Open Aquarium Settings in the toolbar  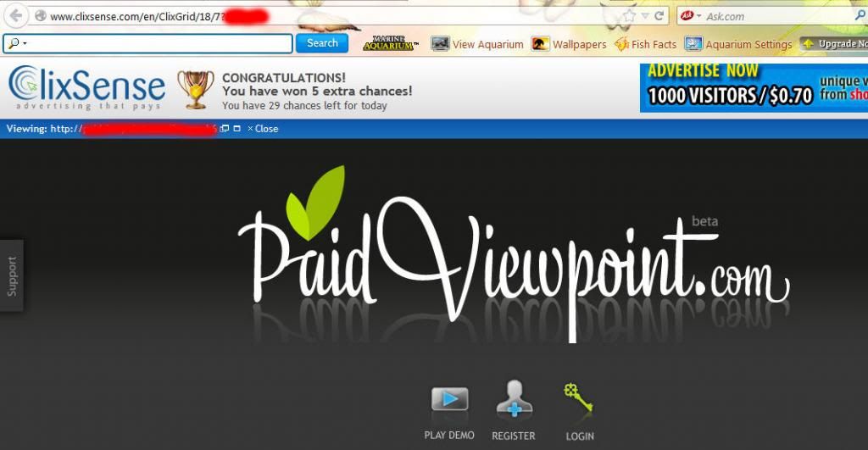738,44
